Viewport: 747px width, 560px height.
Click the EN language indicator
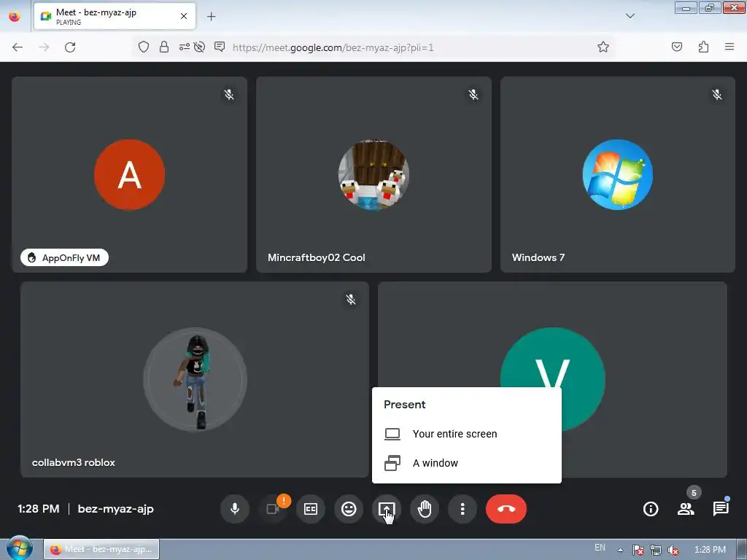600,548
